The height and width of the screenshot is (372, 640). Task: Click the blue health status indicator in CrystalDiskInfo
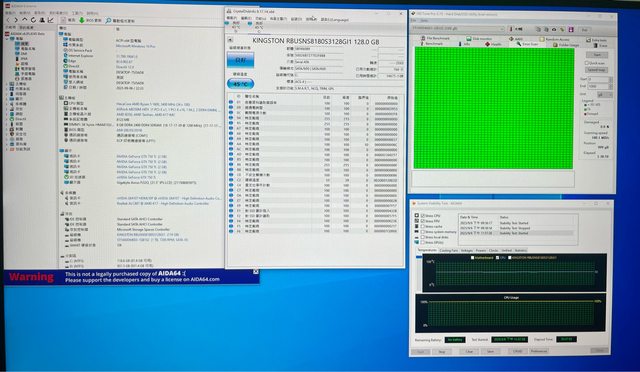click(240, 60)
